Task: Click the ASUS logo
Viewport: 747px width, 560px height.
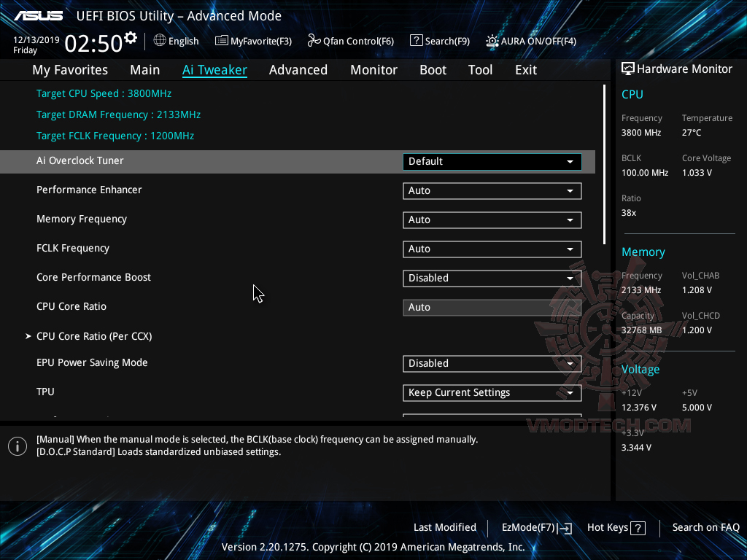Action: tap(39, 16)
